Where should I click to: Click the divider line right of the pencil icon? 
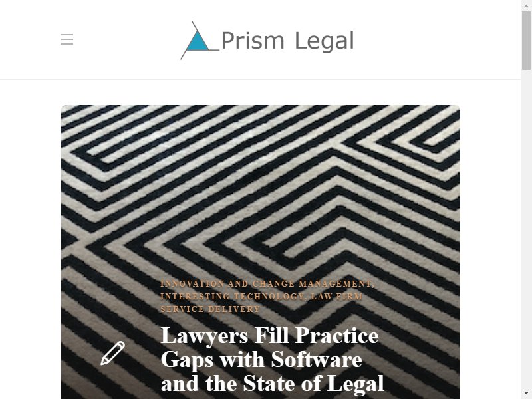(x=142, y=352)
